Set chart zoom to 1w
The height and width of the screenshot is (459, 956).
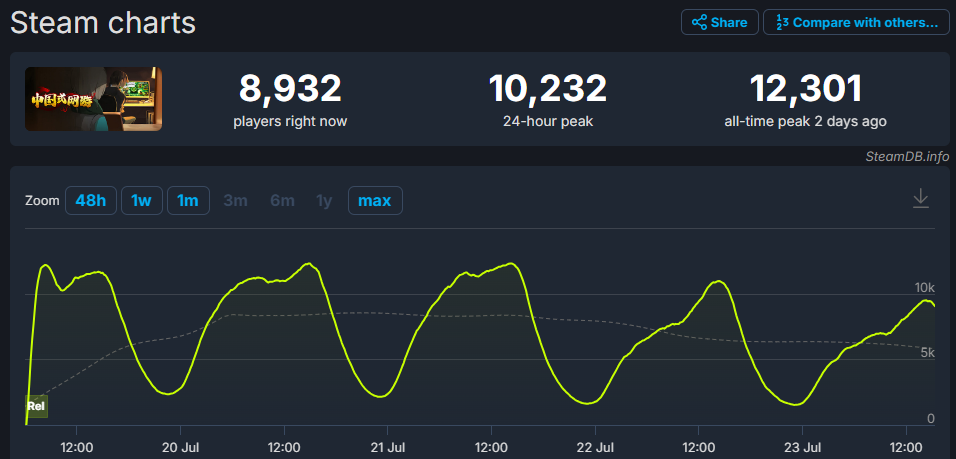pyautogui.click(x=141, y=201)
